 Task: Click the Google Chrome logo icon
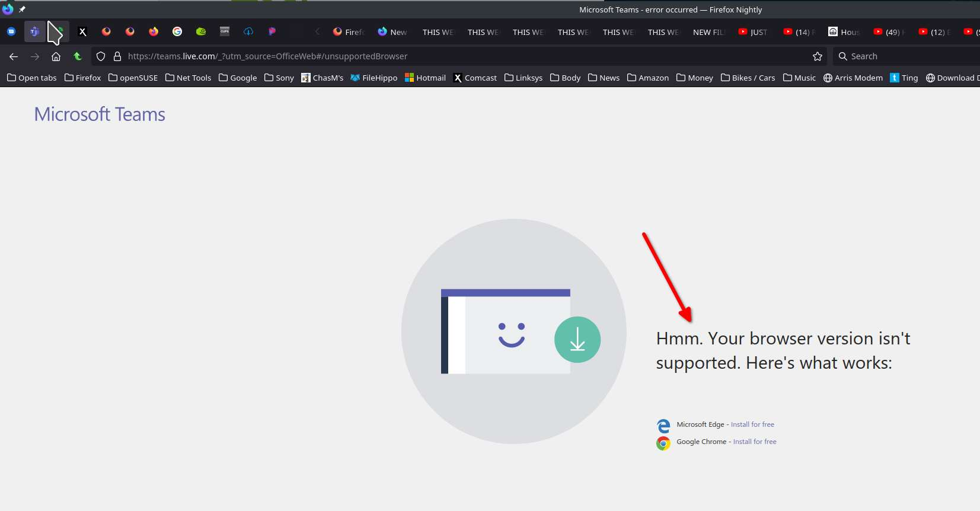pyautogui.click(x=663, y=443)
